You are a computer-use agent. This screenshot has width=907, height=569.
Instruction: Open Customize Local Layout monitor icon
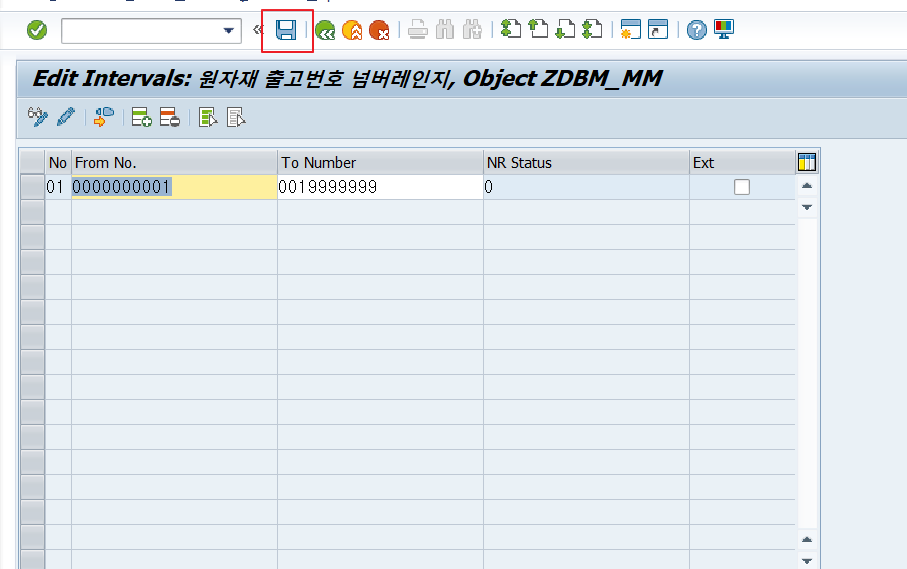click(724, 29)
